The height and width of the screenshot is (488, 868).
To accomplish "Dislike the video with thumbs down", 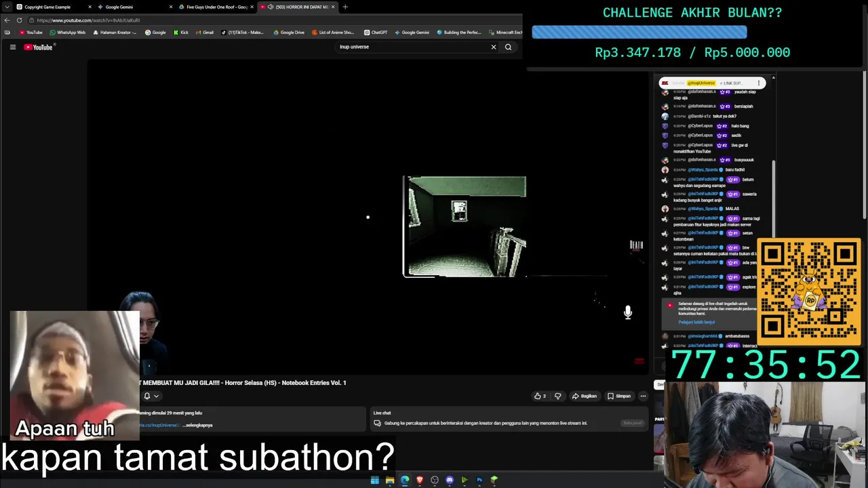I will pos(558,396).
